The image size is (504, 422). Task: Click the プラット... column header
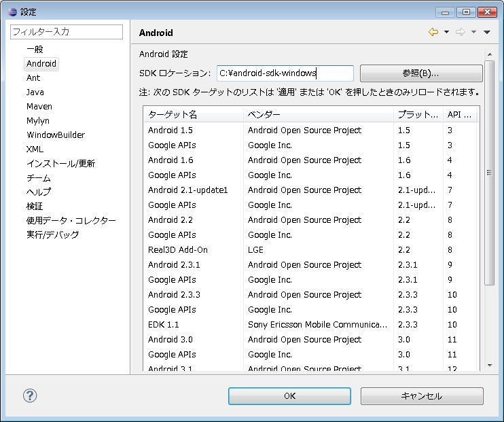[418, 115]
